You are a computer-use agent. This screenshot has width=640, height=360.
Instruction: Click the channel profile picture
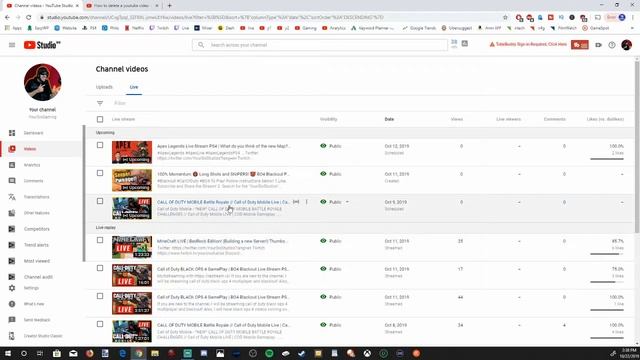pyautogui.click(x=42, y=82)
